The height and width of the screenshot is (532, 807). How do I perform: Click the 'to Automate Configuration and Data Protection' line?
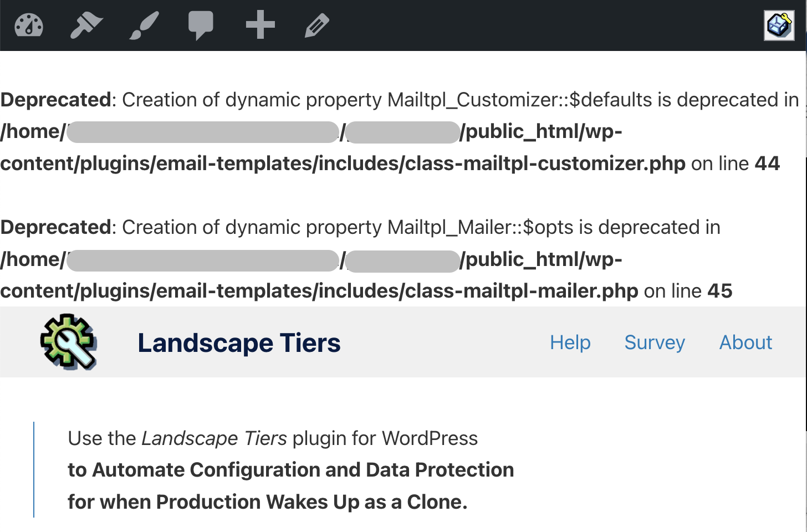click(x=291, y=470)
